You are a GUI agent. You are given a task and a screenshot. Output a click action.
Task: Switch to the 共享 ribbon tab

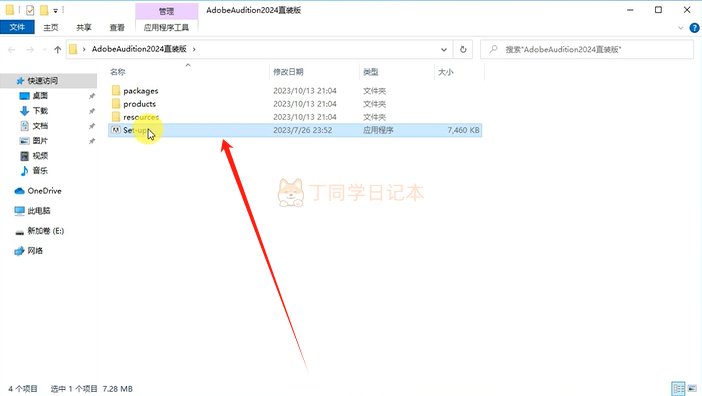pyautogui.click(x=84, y=27)
